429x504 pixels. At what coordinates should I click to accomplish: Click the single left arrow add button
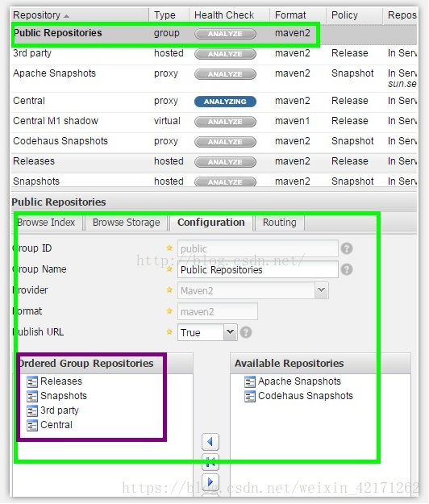(210, 442)
